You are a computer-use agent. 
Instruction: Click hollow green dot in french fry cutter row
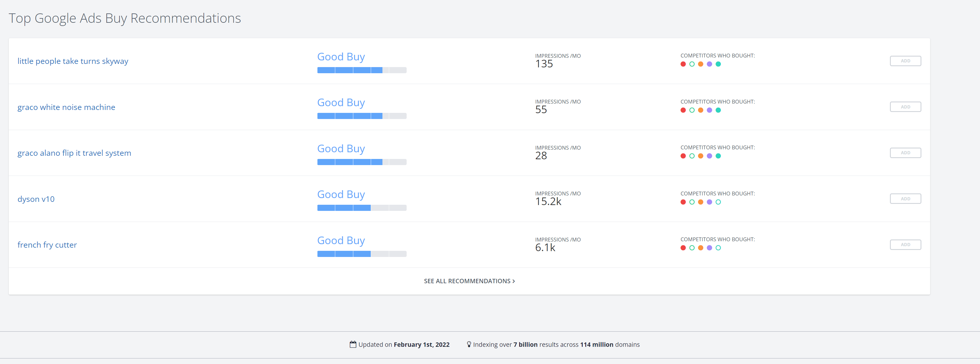click(692, 248)
